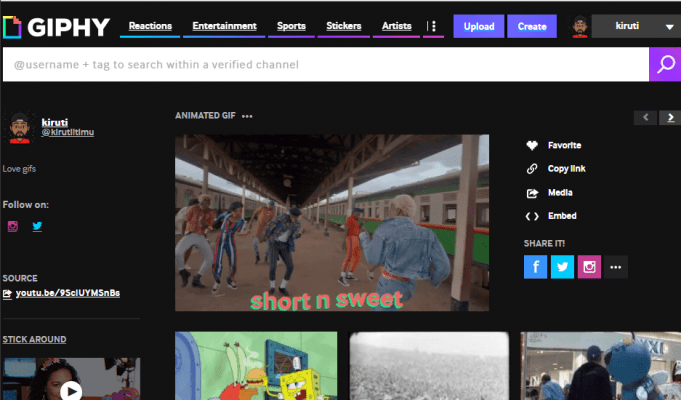Go to the previous GIF
This screenshot has width=681, height=400.
(645, 117)
